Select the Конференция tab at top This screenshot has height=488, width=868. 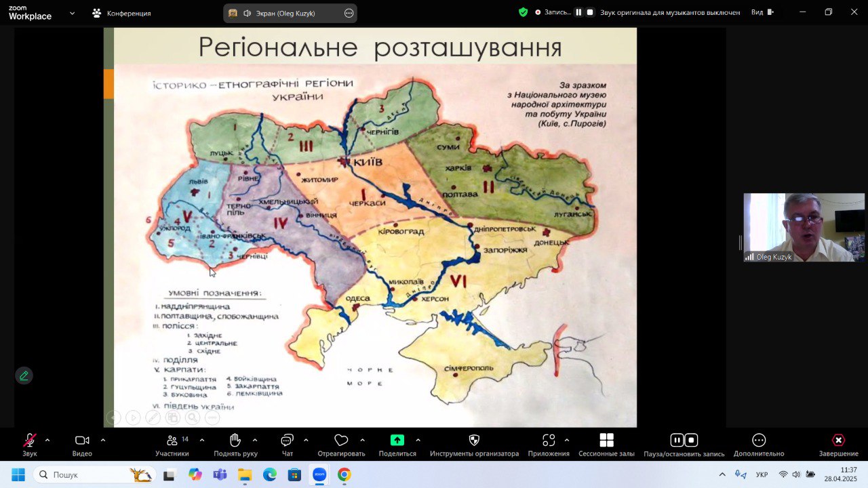tap(121, 13)
